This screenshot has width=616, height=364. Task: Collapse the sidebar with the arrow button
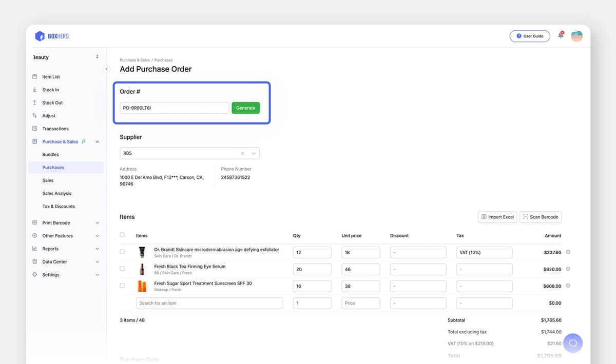click(107, 69)
